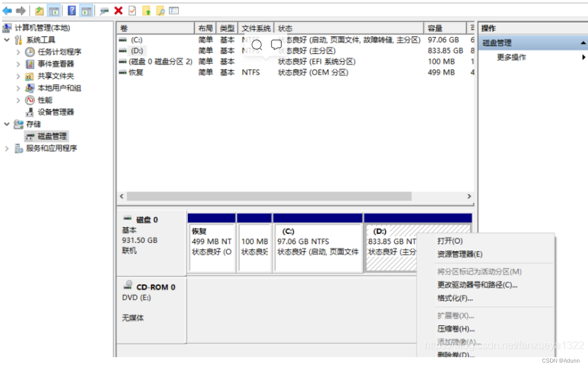Click the folder with green arrow icon
This screenshot has height=368, width=588.
(x=147, y=11)
